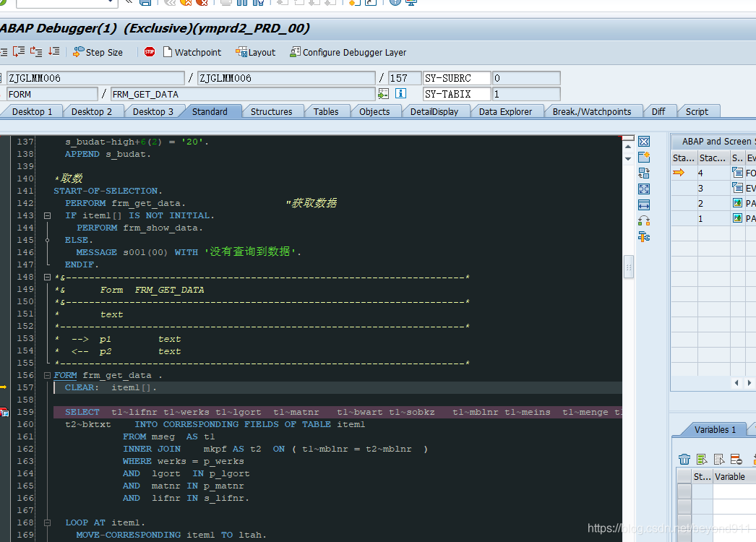
Task: Click the SY-SUBRC variable field
Action: pyautogui.click(x=456, y=78)
